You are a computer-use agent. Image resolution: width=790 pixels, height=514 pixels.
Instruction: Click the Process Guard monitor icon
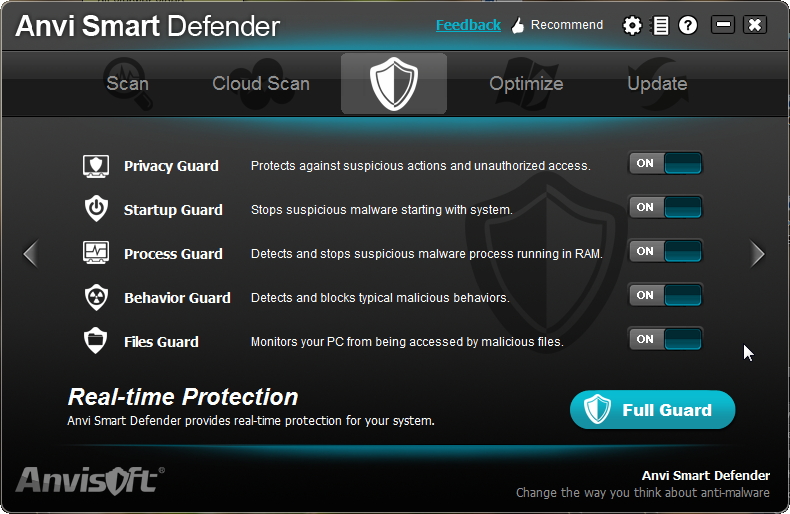click(x=96, y=253)
